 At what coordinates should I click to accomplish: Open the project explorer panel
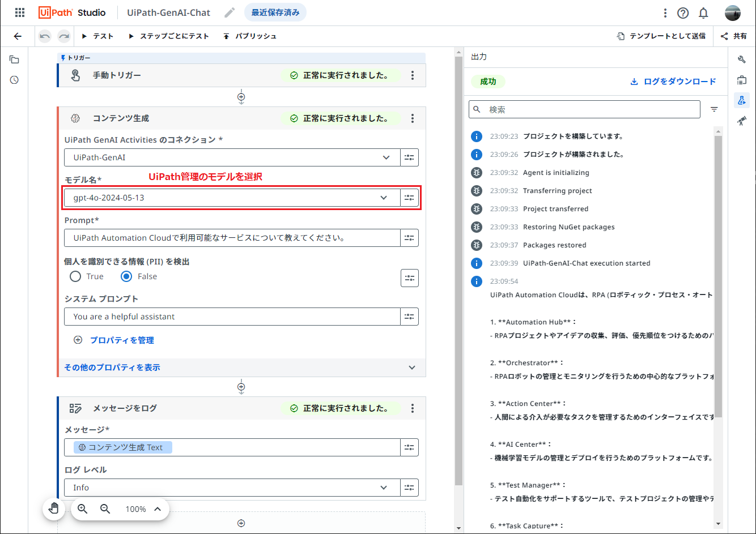tap(14, 59)
